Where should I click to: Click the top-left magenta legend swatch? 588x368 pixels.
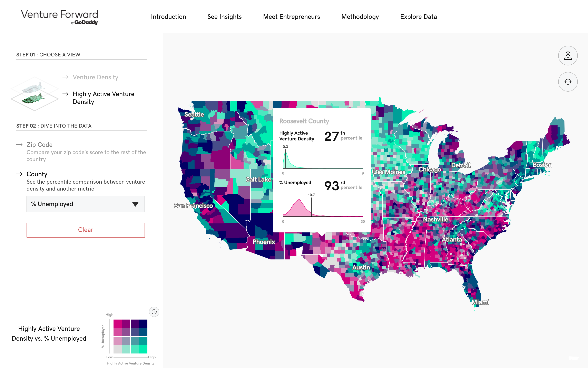pos(118,324)
